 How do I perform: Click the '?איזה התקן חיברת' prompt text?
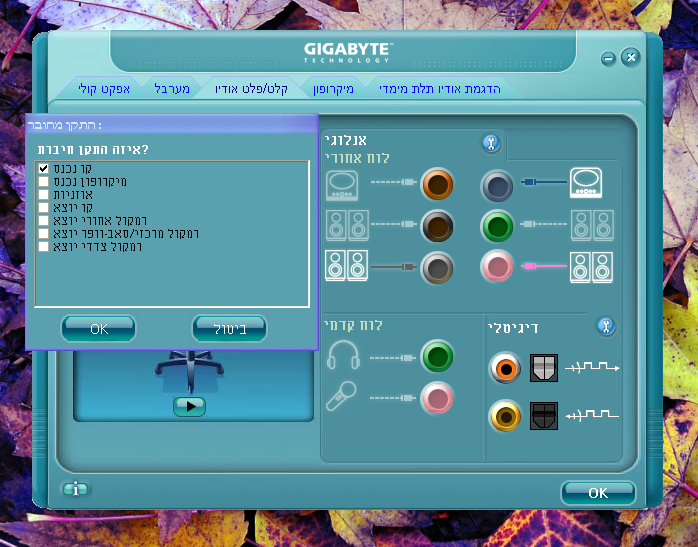pyautogui.click(x=93, y=149)
